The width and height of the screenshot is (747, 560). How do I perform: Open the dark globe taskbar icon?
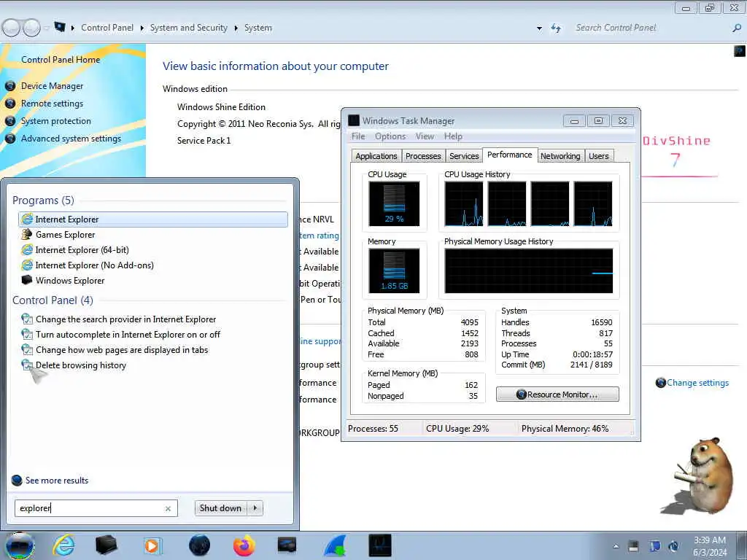[199, 545]
